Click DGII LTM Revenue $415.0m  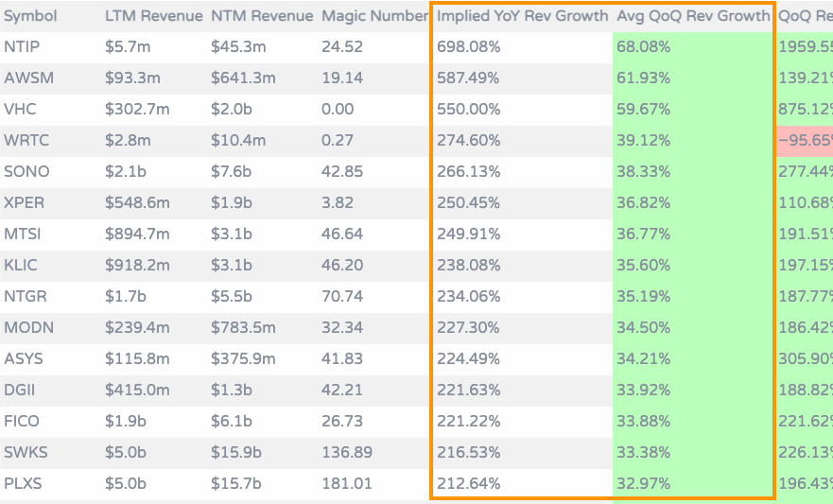point(137,390)
